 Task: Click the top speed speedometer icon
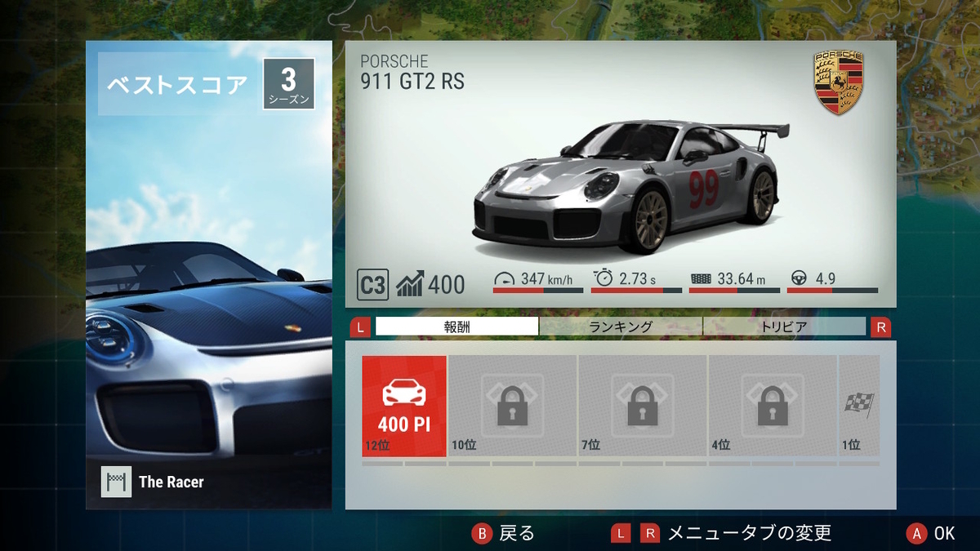pyautogui.click(x=506, y=278)
